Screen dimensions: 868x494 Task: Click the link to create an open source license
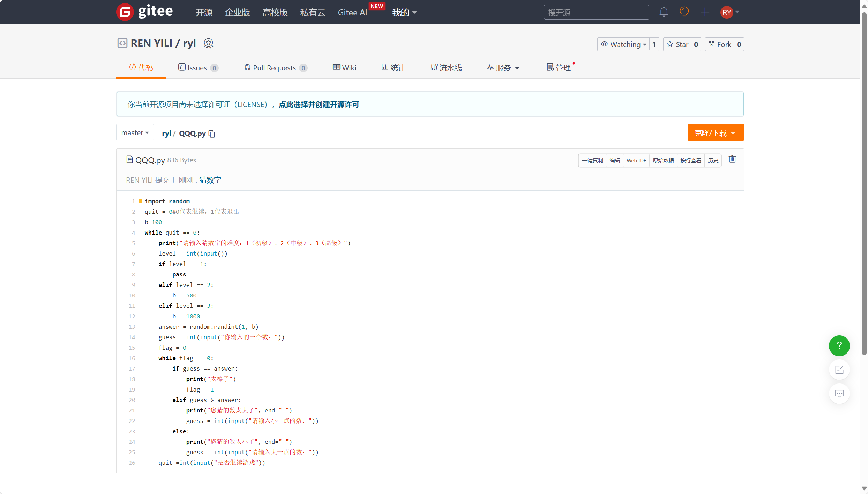click(319, 105)
